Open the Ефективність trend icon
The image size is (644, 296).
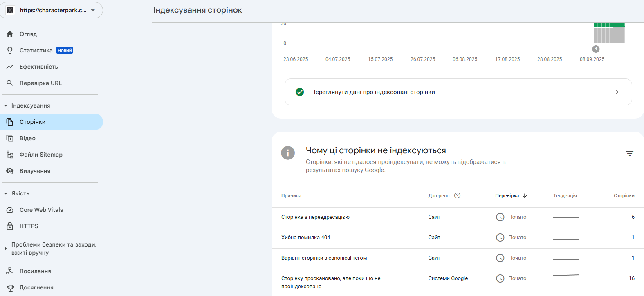(10, 67)
